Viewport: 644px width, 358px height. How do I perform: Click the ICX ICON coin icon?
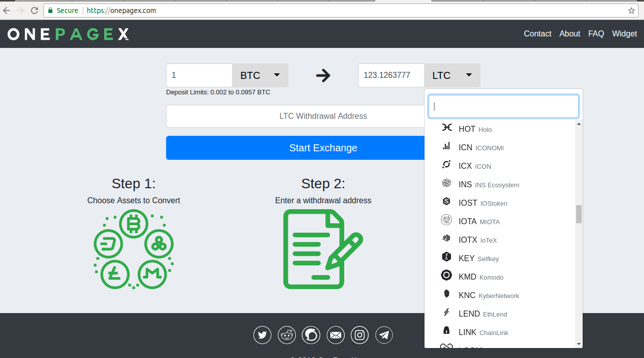(446, 165)
